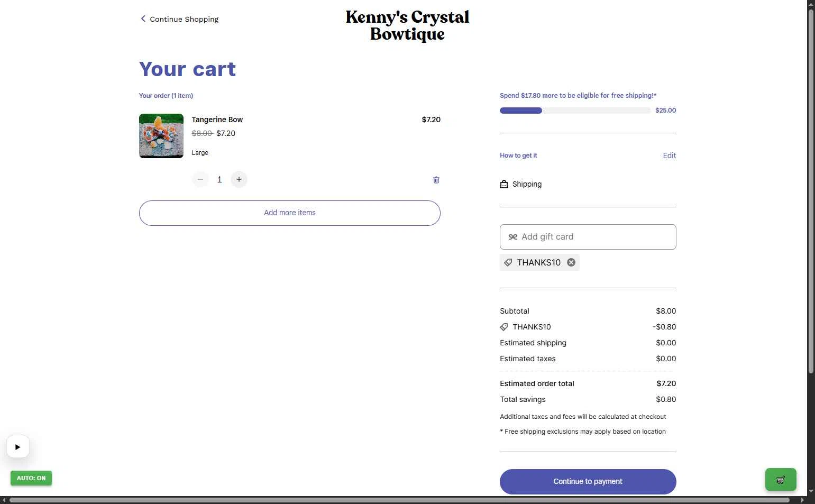Click the vertical page scrollbar
This screenshot has height=504, width=815.
(x=811, y=190)
